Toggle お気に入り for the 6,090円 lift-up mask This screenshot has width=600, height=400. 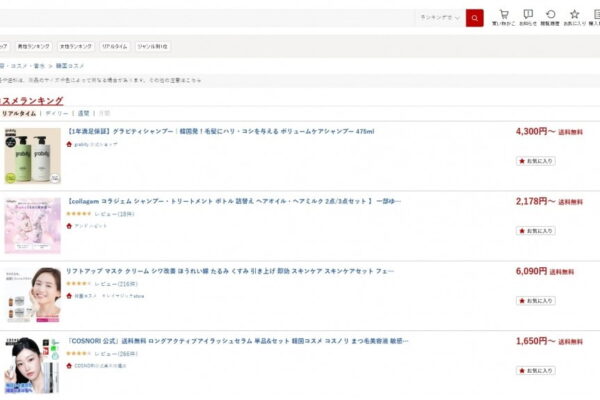click(x=535, y=300)
